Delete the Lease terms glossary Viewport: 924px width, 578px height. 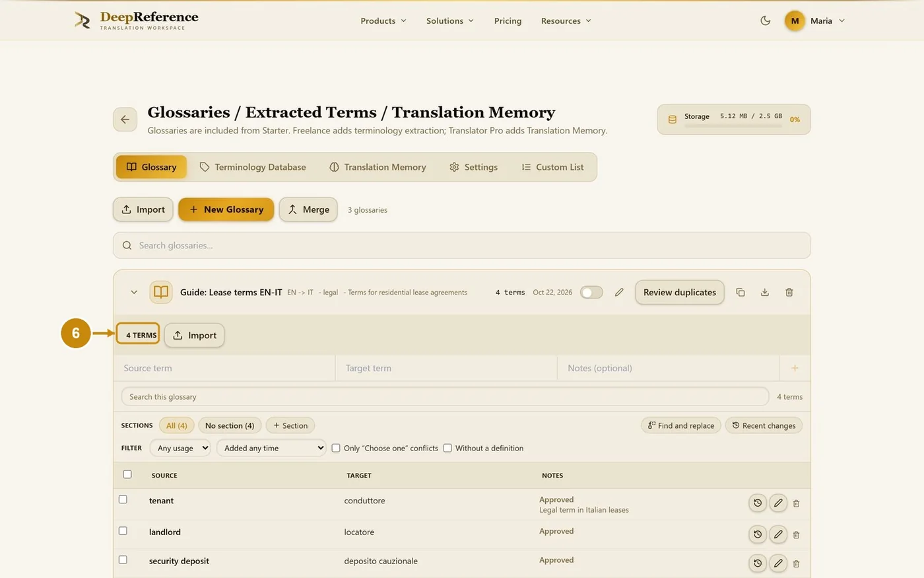(x=789, y=292)
